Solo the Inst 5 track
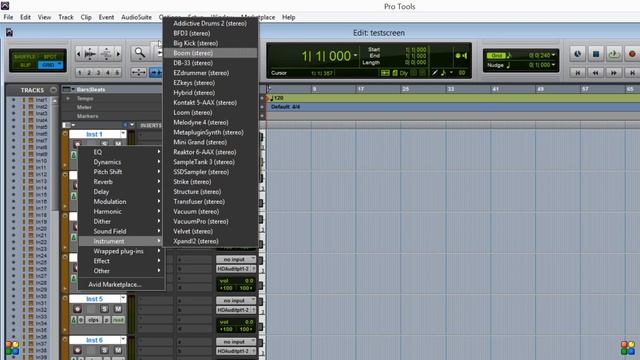This screenshot has height=360, width=640. point(104,309)
